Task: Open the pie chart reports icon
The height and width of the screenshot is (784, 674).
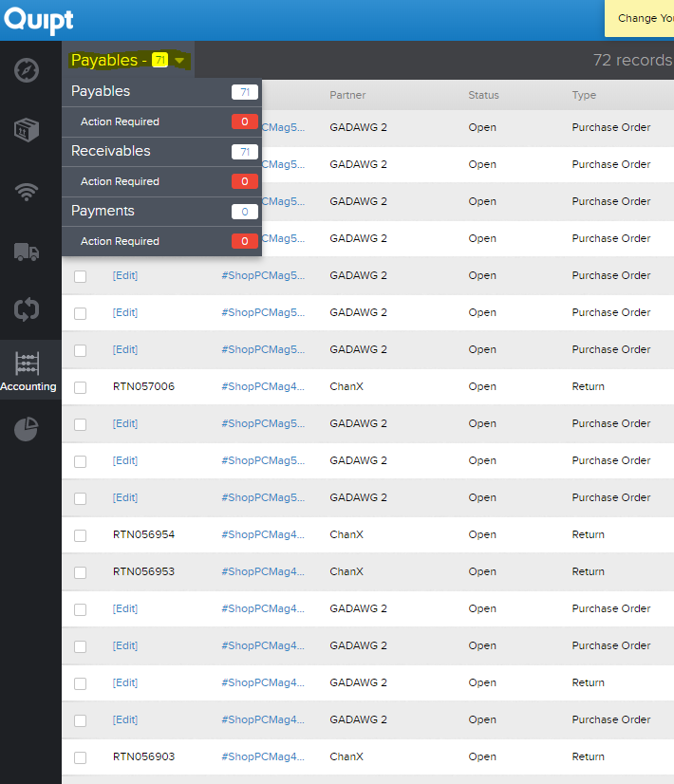Action: pos(26,428)
